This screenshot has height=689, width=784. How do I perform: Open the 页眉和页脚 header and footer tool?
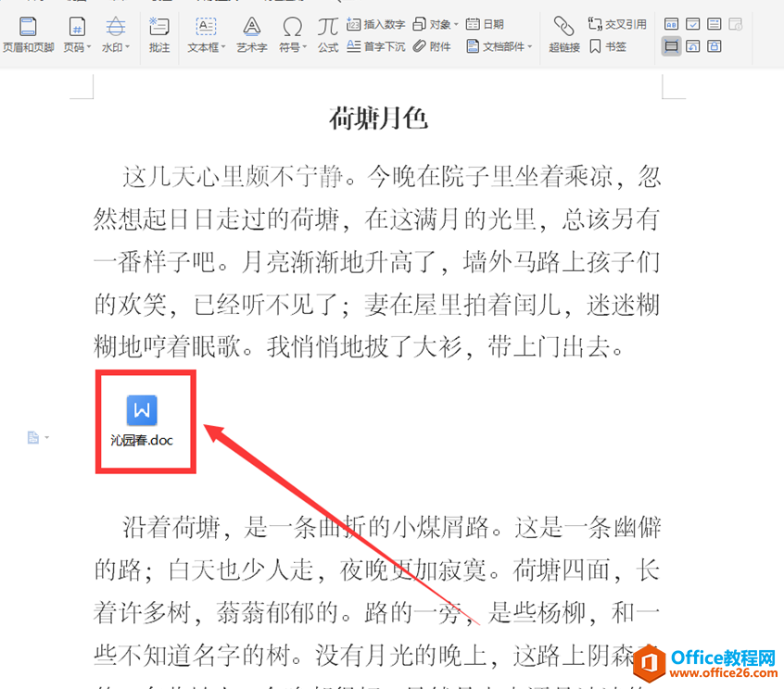click(28, 34)
